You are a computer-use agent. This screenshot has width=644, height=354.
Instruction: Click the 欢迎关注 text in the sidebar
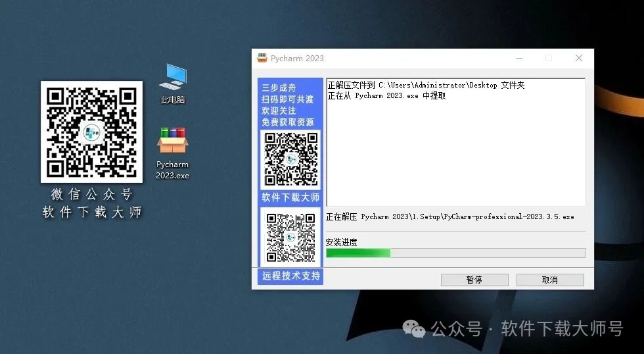click(x=279, y=111)
